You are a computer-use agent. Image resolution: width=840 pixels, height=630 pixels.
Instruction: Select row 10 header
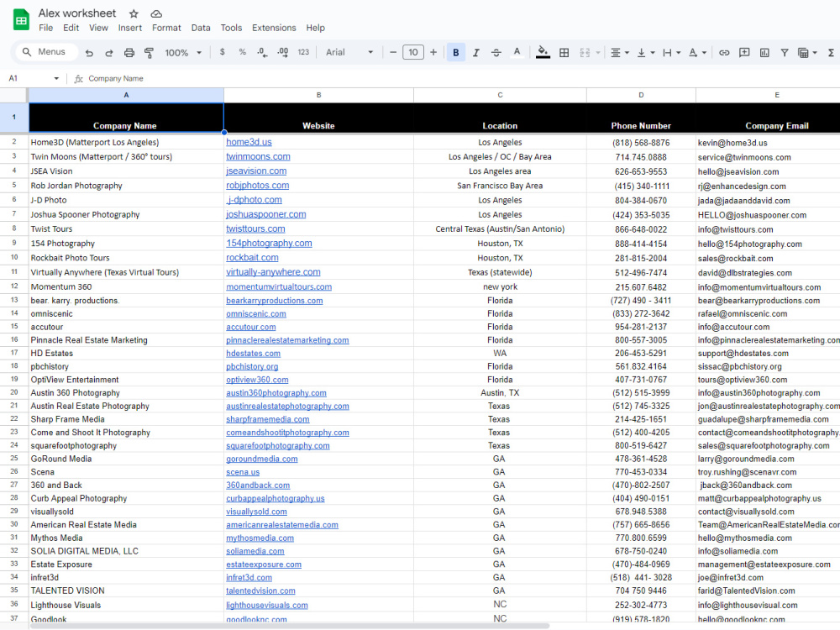pyautogui.click(x=14, y=257)
